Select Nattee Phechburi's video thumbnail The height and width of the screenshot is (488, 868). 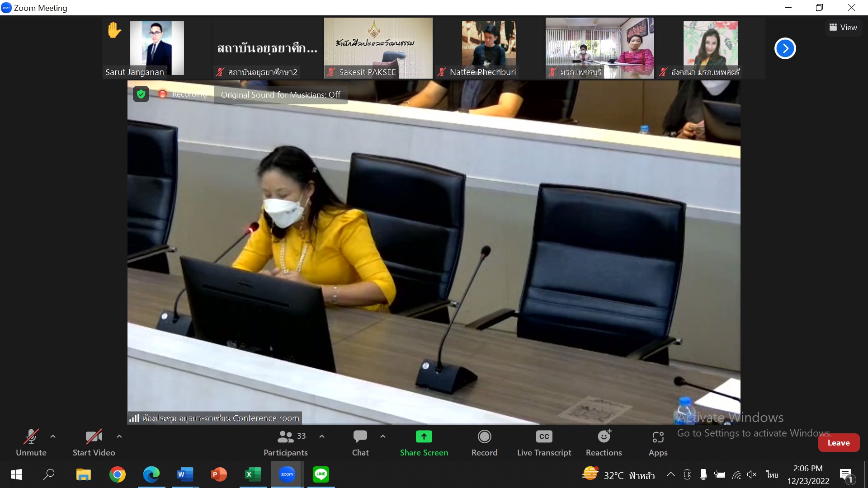tap(489, 48)
